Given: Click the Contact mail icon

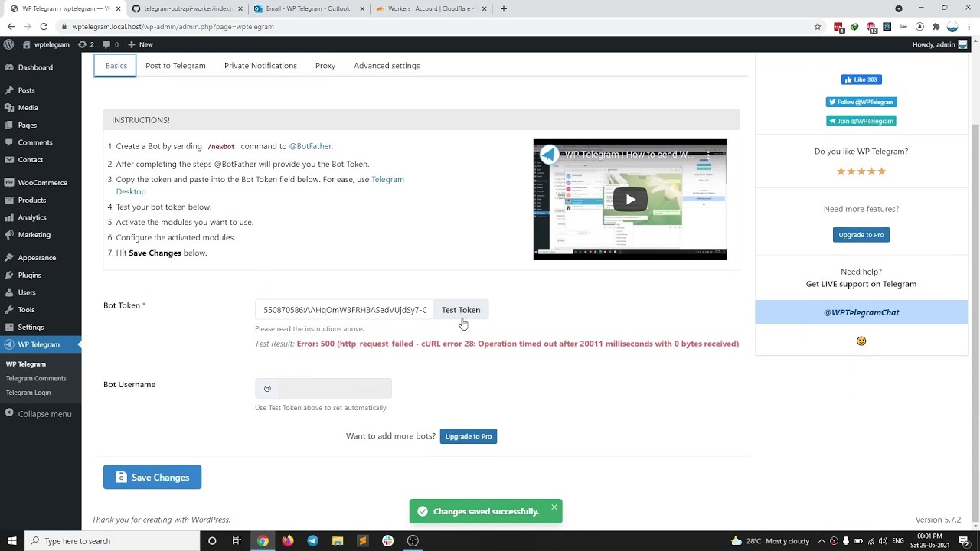Looking at the screenshot, I should point(9,160).
